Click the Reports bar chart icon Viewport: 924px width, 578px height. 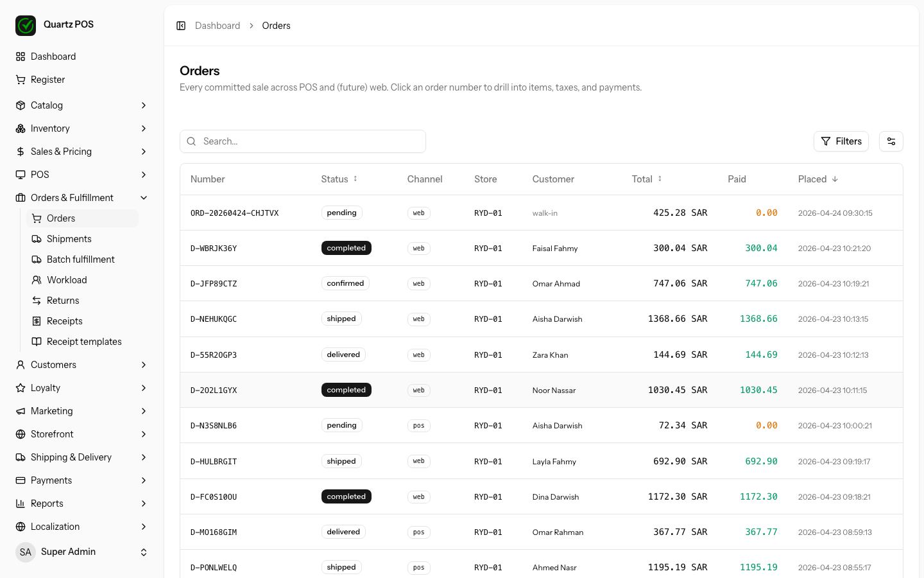point(21,504)
